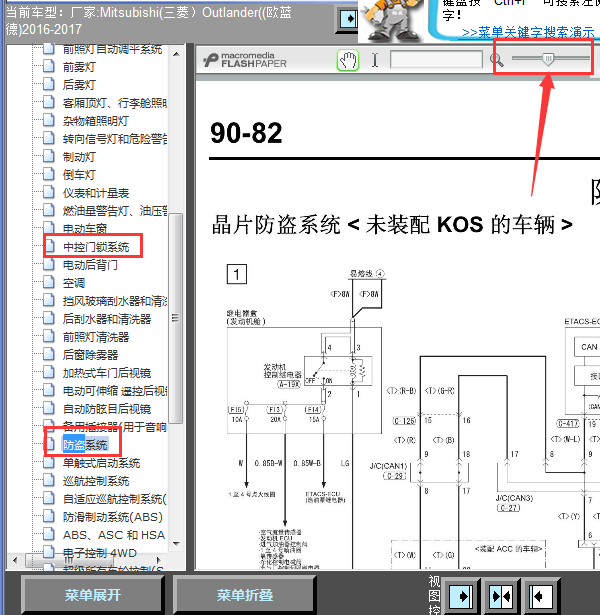600x615 pixels.
Task: Click the page number 90-82 text
Action: [x=246, y=133]
